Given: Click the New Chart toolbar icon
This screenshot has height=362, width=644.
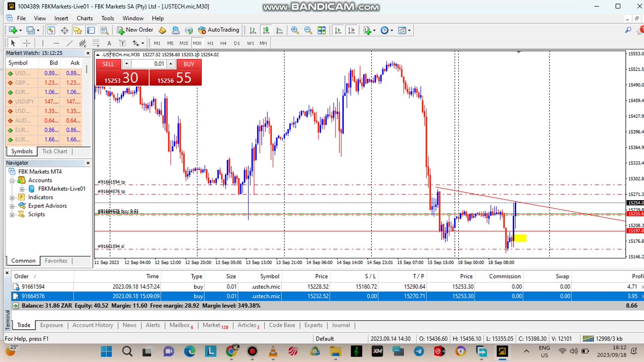Looking at the screenshot, I should pos(13,30).
